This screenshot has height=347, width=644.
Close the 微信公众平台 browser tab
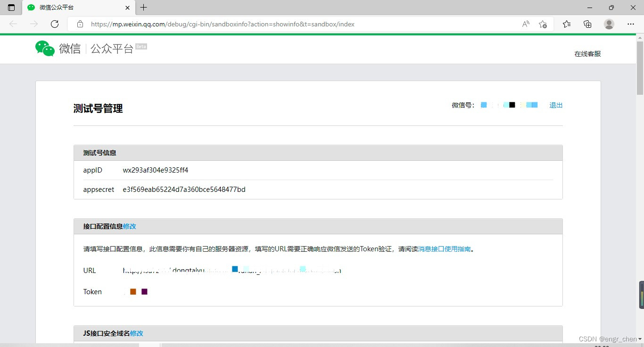click(127, 8)
